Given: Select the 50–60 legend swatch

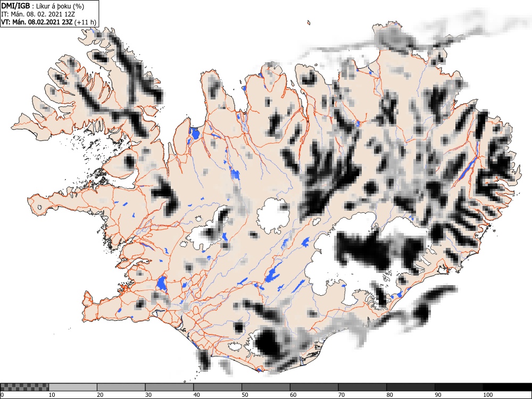Looking at the screenshot, I should (x=266, y=387).
